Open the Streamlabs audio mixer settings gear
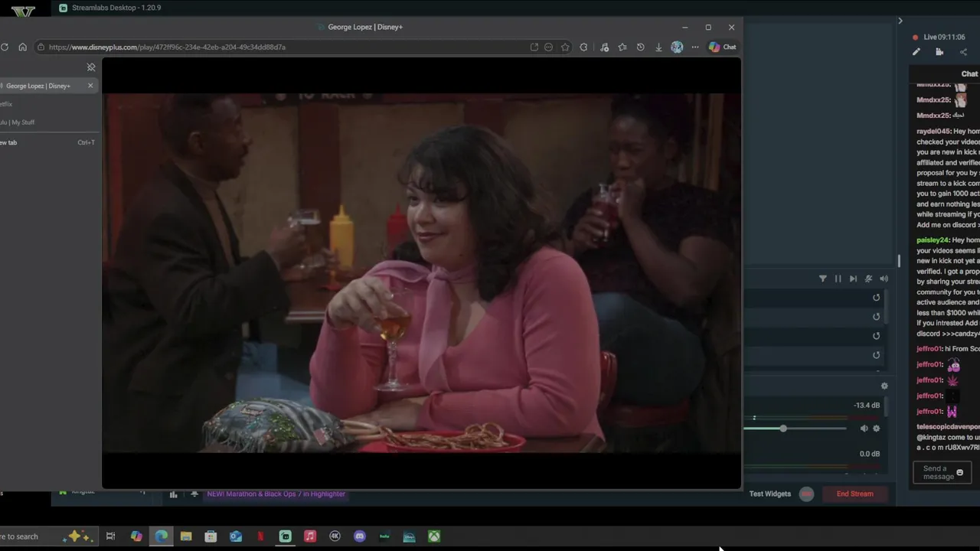 tap(884, 386)
